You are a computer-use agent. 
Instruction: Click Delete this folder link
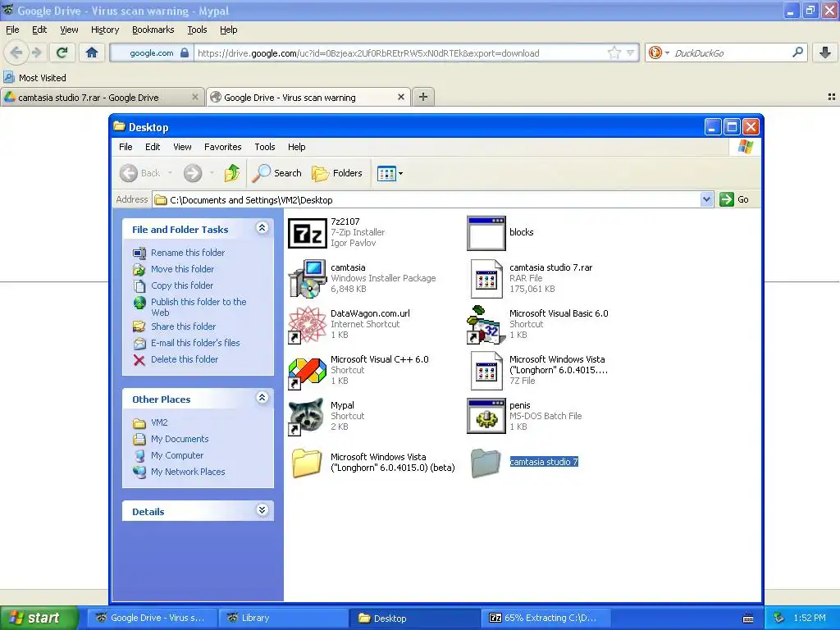coord(185,359)
